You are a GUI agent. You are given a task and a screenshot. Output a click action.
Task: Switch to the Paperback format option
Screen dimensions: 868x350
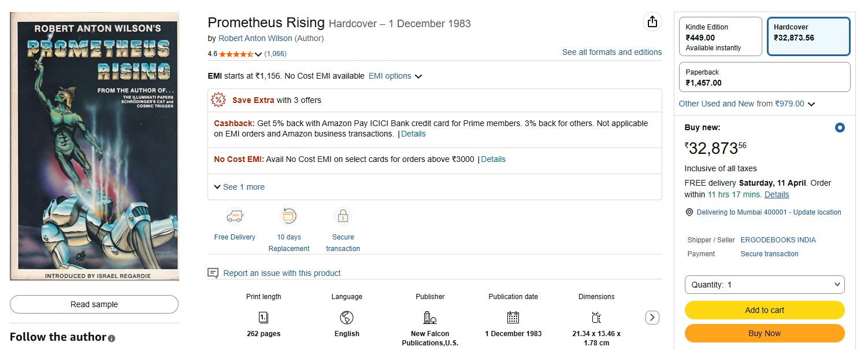pos(764,77)
